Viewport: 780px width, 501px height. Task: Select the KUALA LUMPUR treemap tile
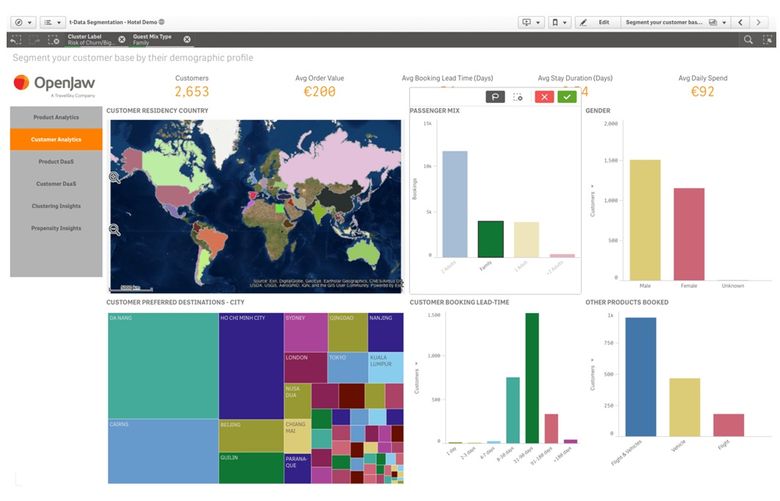point(386,368)
